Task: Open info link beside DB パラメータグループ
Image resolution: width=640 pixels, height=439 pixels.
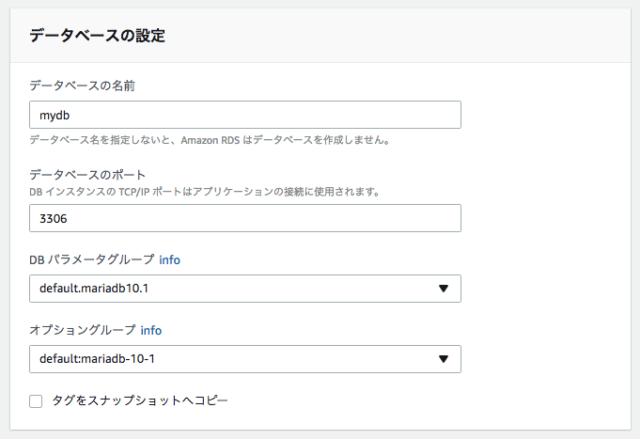Action: (x=169, y=260)
